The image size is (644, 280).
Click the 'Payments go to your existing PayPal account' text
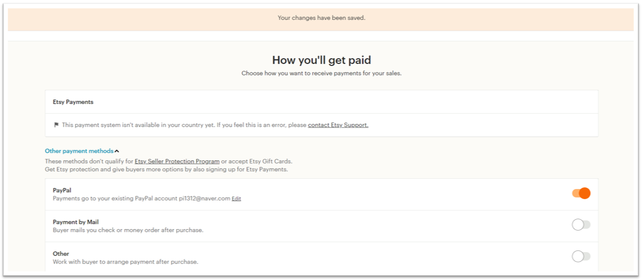[141, 199]
